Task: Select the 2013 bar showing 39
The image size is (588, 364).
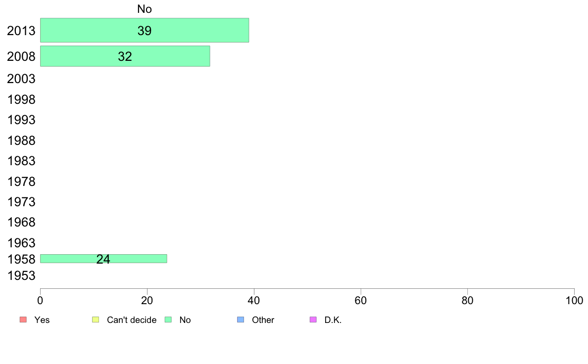Action: [x=144, y=30]
